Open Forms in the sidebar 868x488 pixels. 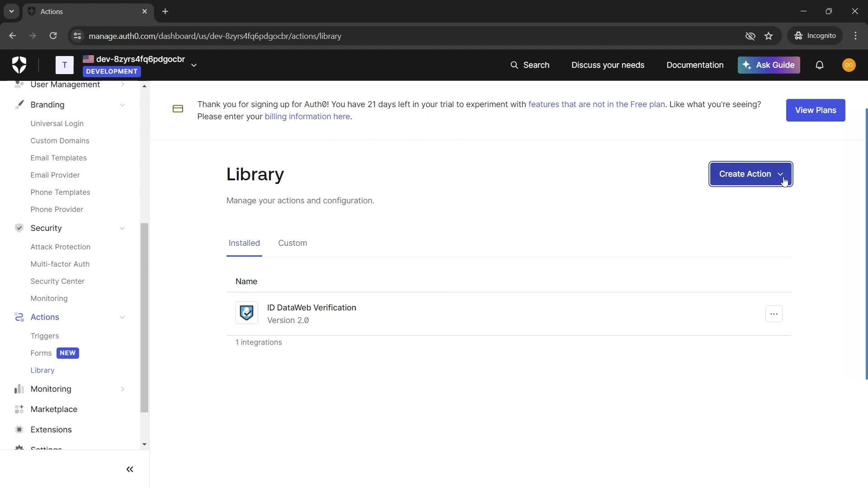point(41,353)
